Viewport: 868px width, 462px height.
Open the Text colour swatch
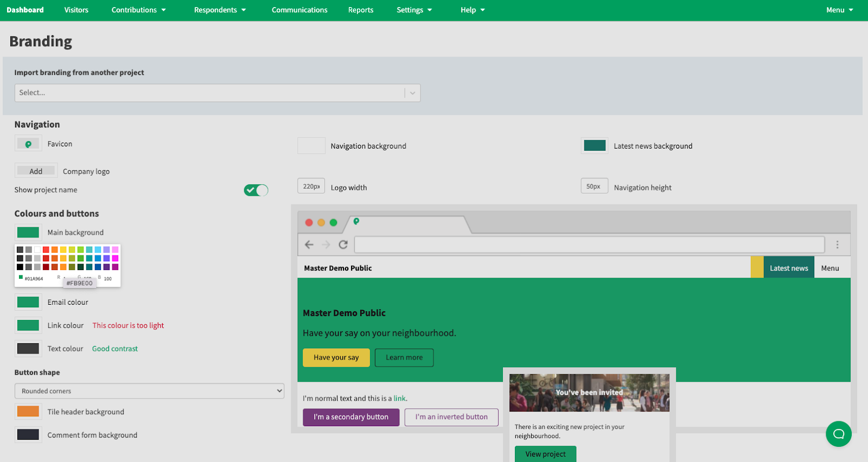click(x=28, y=349)
